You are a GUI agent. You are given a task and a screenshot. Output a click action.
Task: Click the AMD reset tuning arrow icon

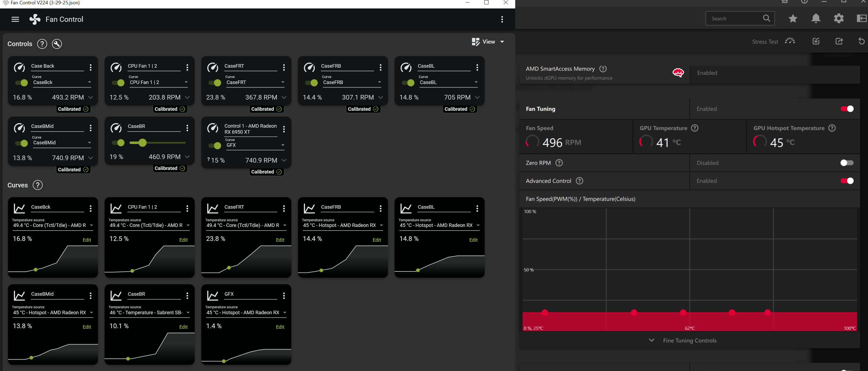(861, 41)
